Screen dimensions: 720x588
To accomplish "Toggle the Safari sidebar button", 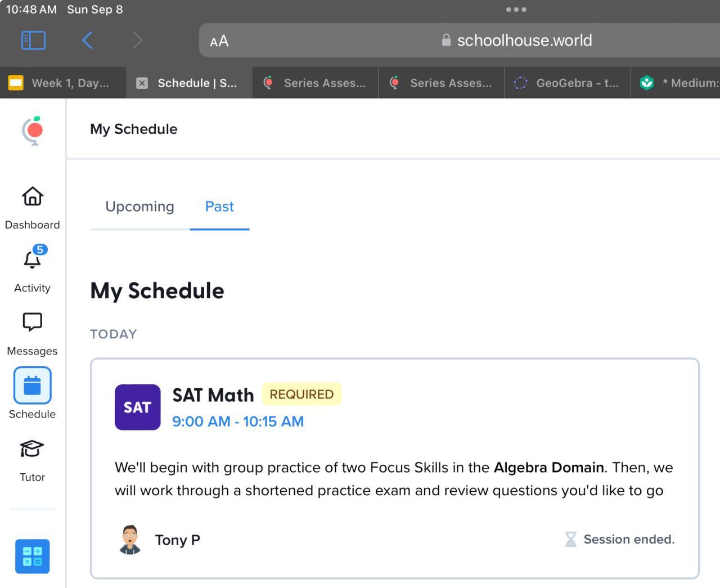I will pyautogui.click(x=33, y=41).
